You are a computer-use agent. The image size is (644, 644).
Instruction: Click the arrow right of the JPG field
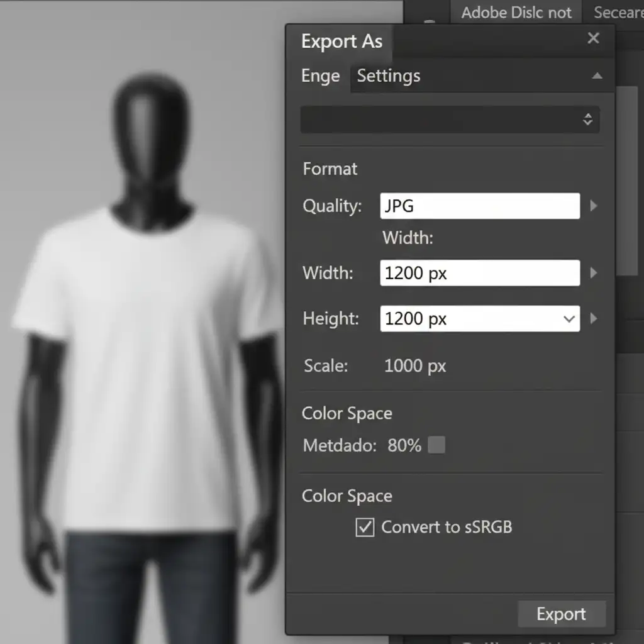(x=593, y=206)
